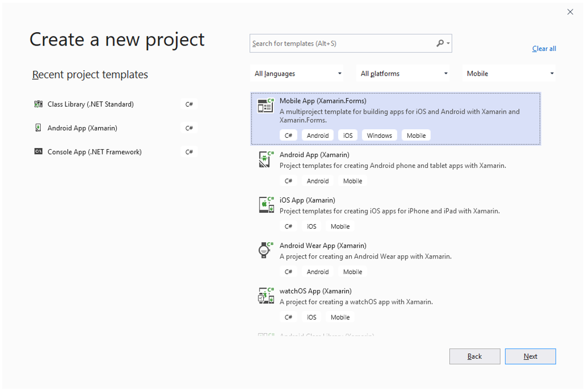
Task: Click the Windows tag on Mobile App template
Action: pyautogui.click(x=380, y=136)
